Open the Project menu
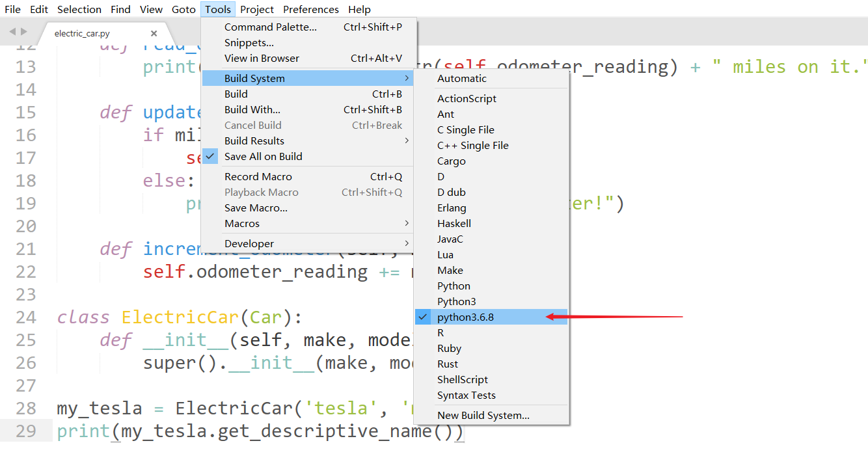This screenshot has width=868, height=469. pyautogui.click(x=257, y=9)
